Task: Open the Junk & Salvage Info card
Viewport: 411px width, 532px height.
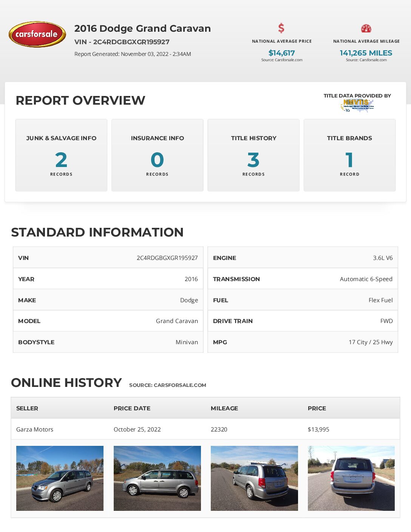Action: coord(61,155)
